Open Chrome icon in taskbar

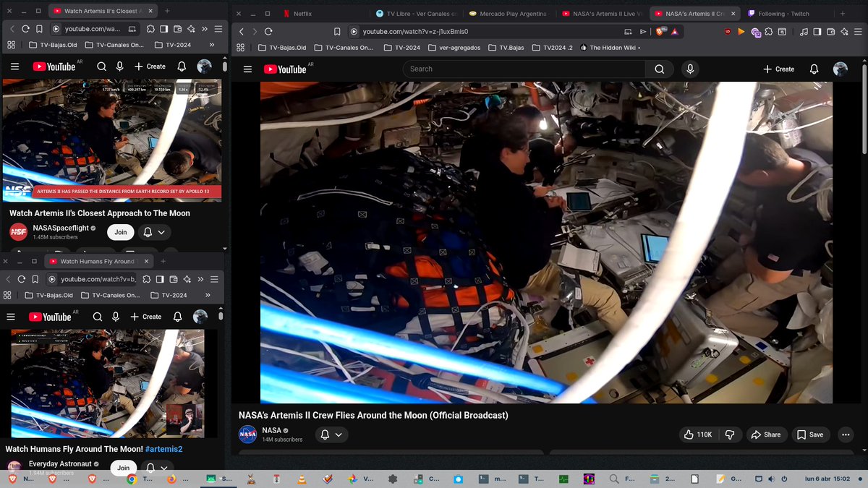(132, 479)
